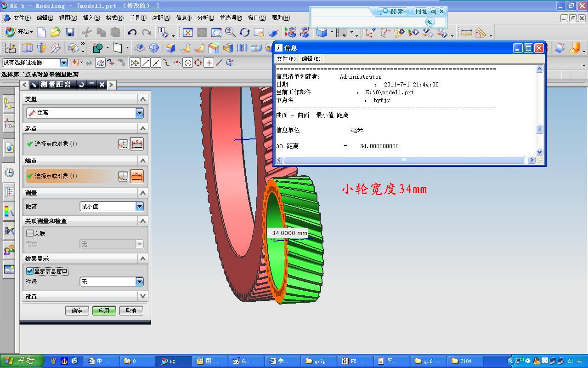Screen dimensions: 588x368
Task: Open the 首选项(P) menu
Action: tap(231, 17)
